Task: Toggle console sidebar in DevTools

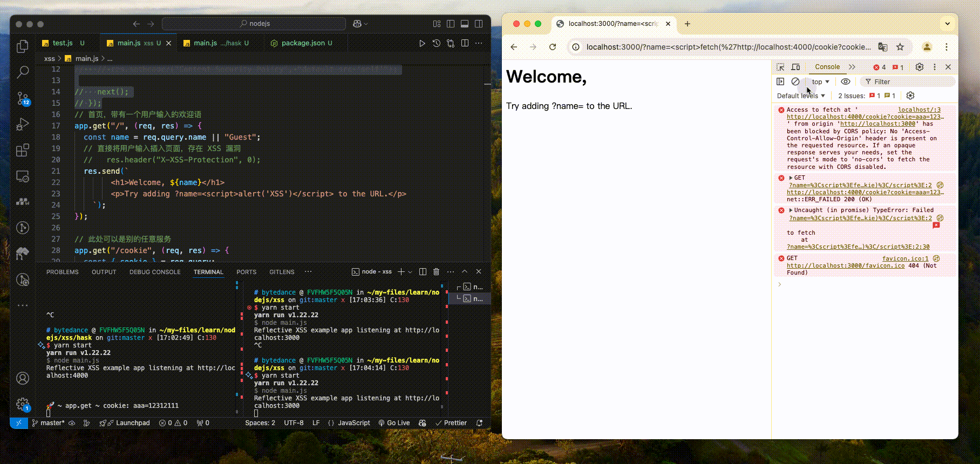Action: click(780, 81)
